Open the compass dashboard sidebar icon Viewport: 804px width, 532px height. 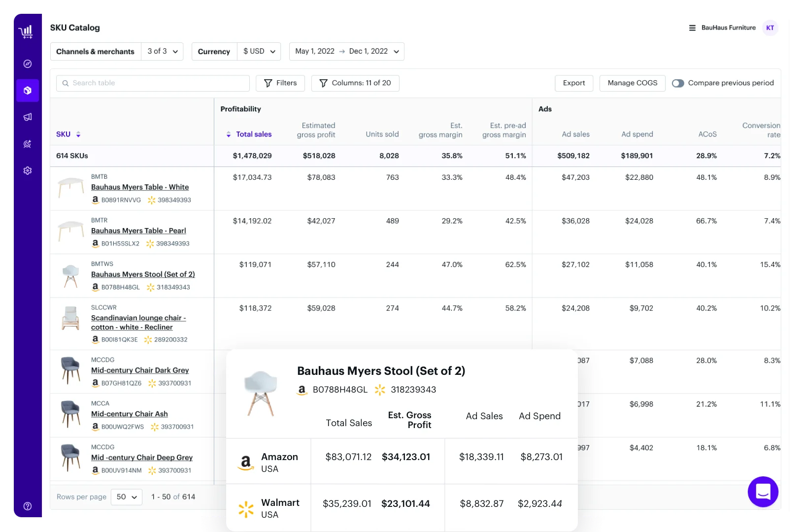click(x=28, y=64)
